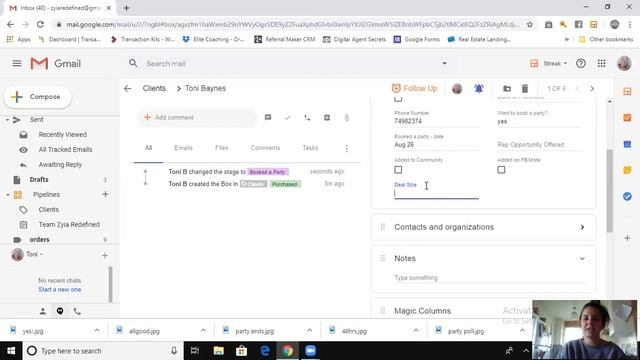
Task: Click the box details vertical scrollbar
Action: coord(609,191)
